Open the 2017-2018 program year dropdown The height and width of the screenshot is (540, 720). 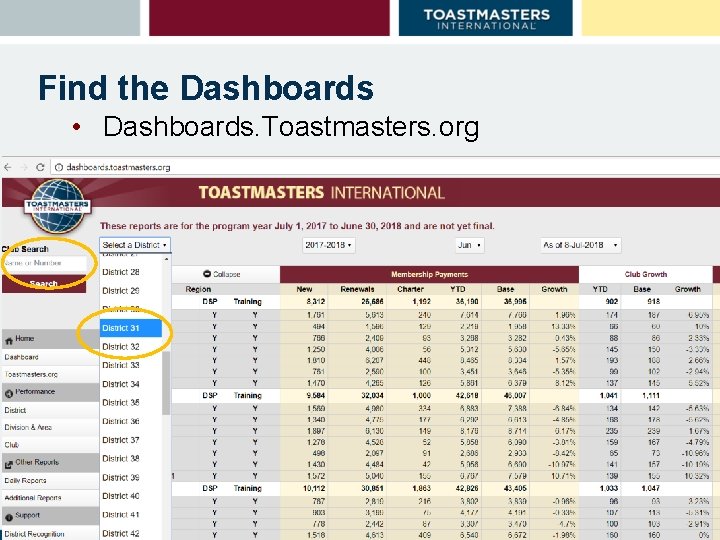pyautogui.click(x=328, y=245)
